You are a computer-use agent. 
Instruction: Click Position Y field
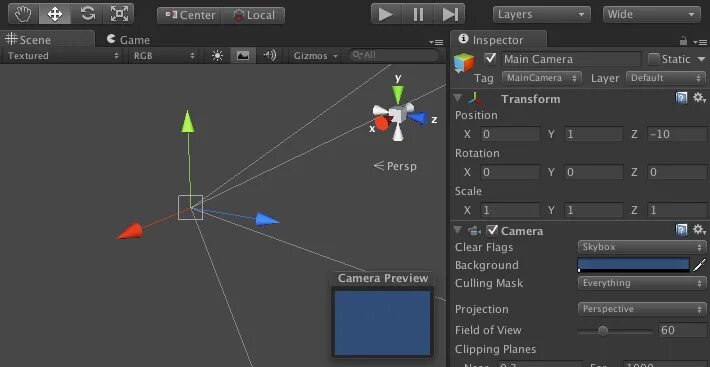coord(594,134)
